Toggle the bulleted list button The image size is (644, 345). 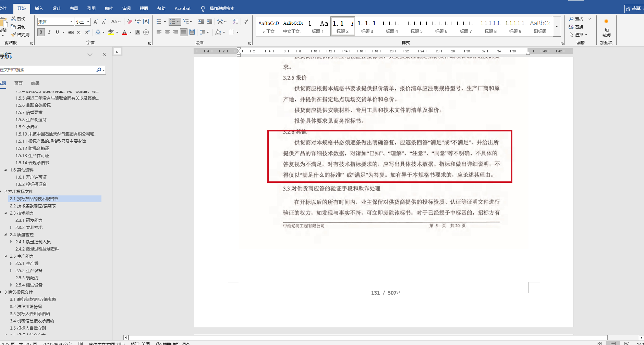[159, 22]
